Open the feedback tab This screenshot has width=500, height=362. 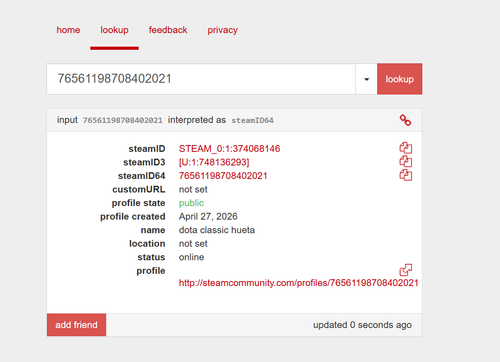(x=168, y=30)
